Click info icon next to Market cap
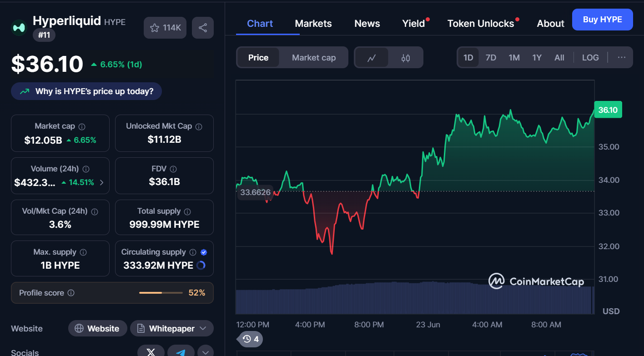The image size is (644, 356). tap(82, 126)
